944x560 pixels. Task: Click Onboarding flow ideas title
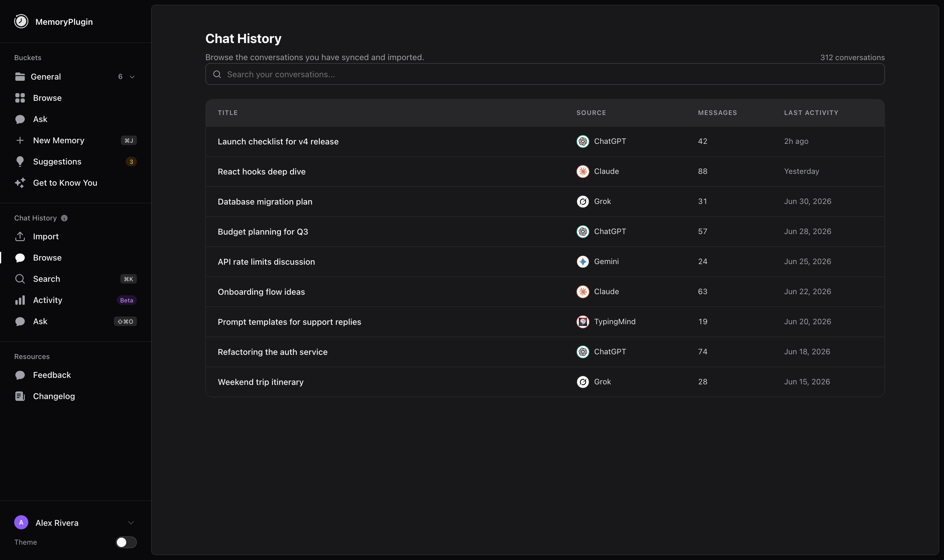tap(261, 292)
